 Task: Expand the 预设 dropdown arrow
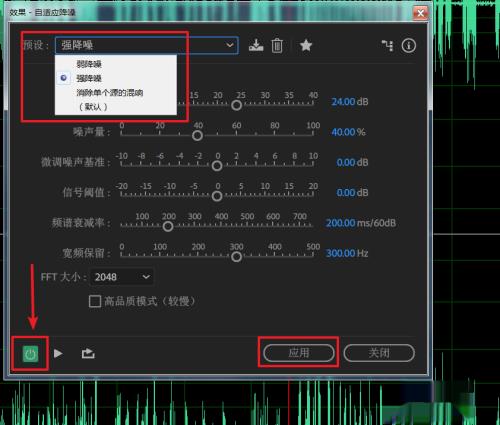pyautogui.click(x=230, y=45)
